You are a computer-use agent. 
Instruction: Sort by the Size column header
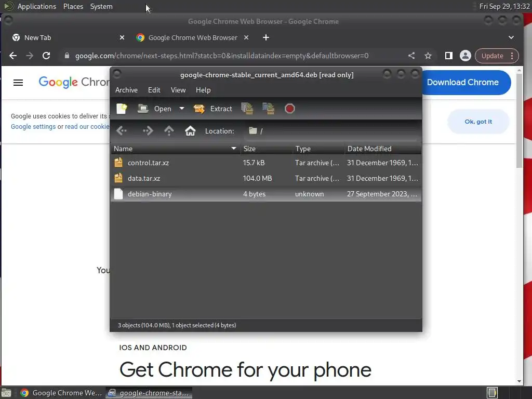[x=267, y=149]
